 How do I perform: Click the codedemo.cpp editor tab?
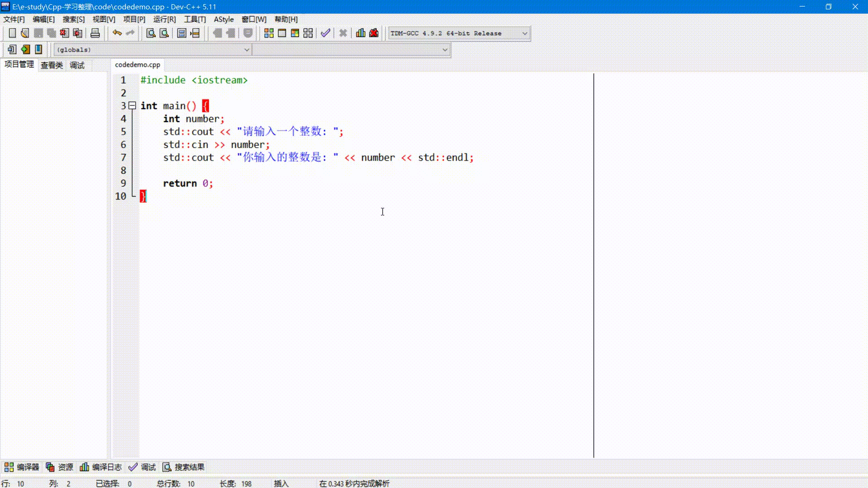point(137,64)
